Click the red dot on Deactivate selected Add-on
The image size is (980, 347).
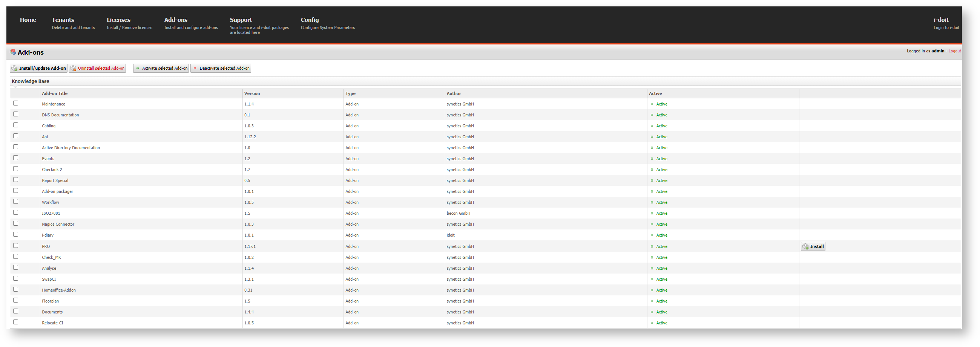pyautogui.click(x=195, y=69)
